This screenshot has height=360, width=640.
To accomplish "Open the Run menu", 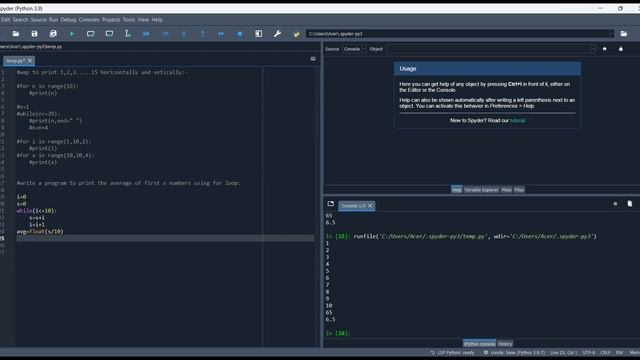I will coord(53,20).
